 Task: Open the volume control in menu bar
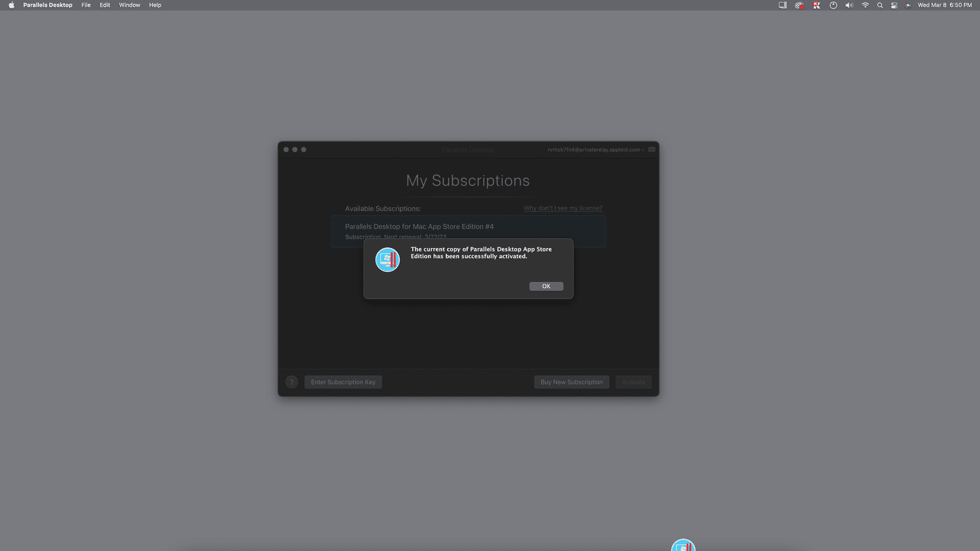[849, 5]
